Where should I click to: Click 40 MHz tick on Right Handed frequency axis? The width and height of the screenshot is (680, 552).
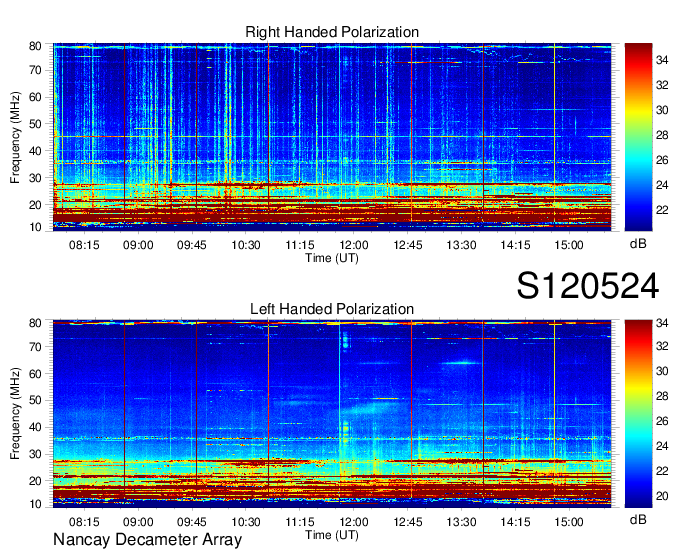tap(35, 151)
